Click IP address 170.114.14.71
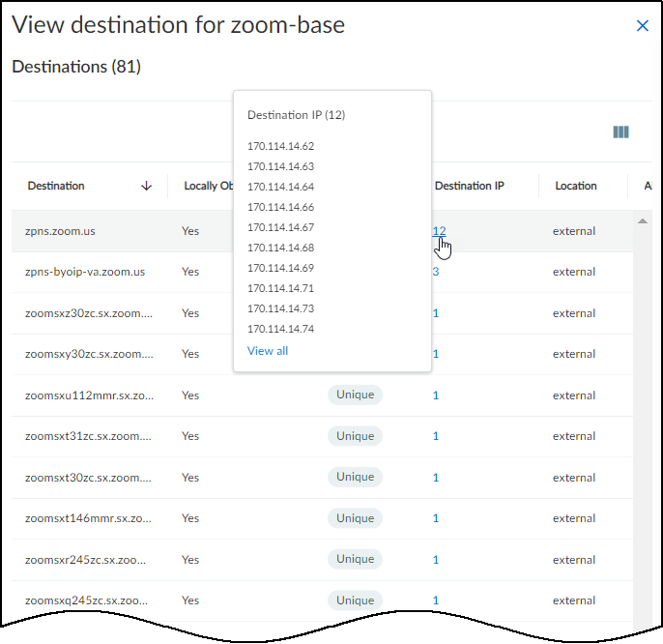663x644 pixels. (x=280, y=288)
